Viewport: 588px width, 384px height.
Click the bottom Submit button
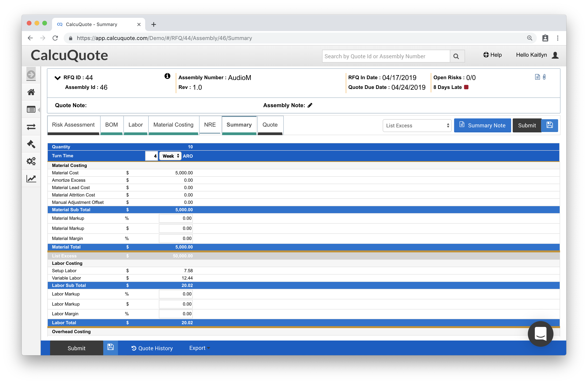click(x=77, y=348)
